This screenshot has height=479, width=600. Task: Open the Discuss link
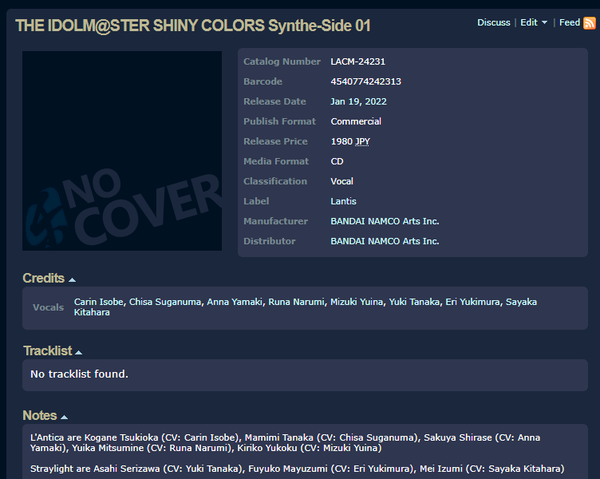coord(494,23)
